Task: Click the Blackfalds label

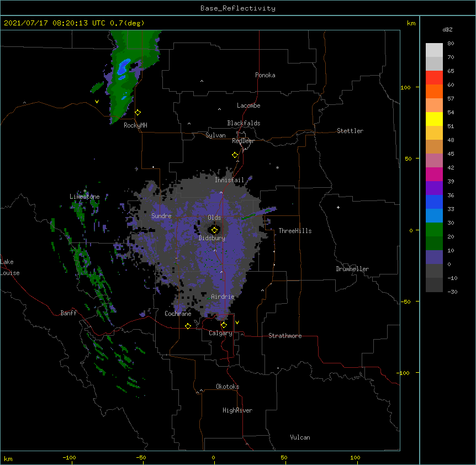Action: click(x=244, y=123)
